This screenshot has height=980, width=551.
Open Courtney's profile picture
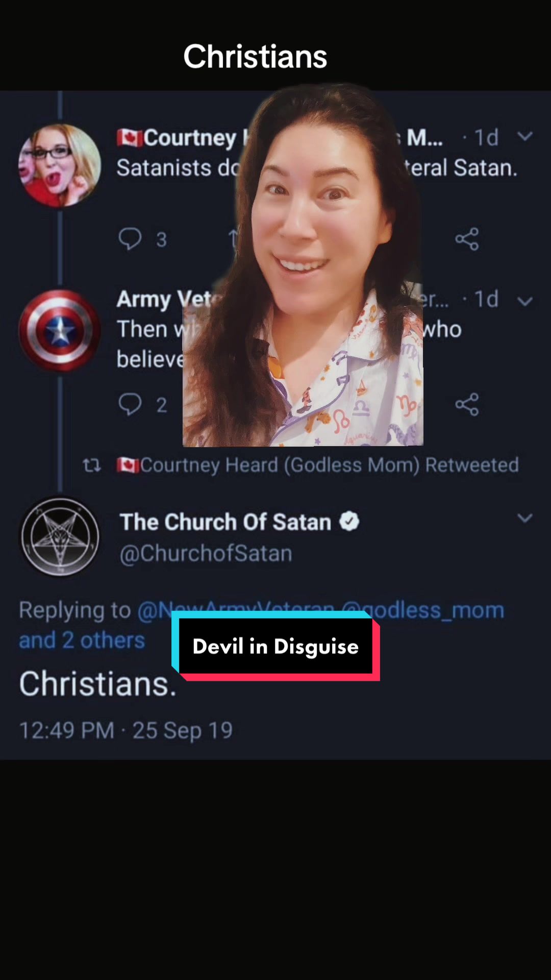pos(60,165)
